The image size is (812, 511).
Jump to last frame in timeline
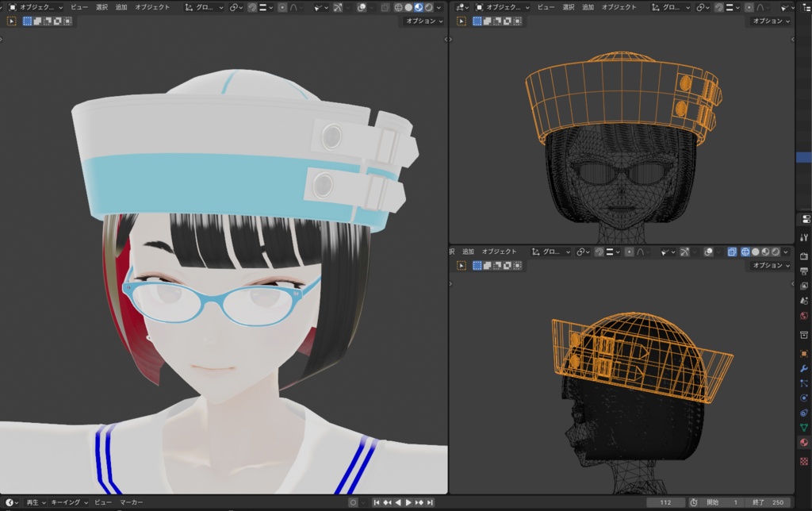pos(430,502)
